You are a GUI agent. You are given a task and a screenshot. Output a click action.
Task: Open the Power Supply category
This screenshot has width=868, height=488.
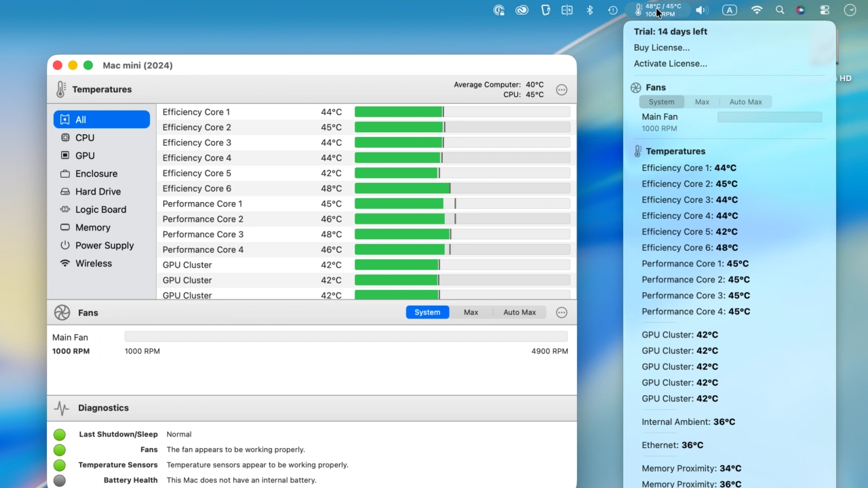coord(104,245)
